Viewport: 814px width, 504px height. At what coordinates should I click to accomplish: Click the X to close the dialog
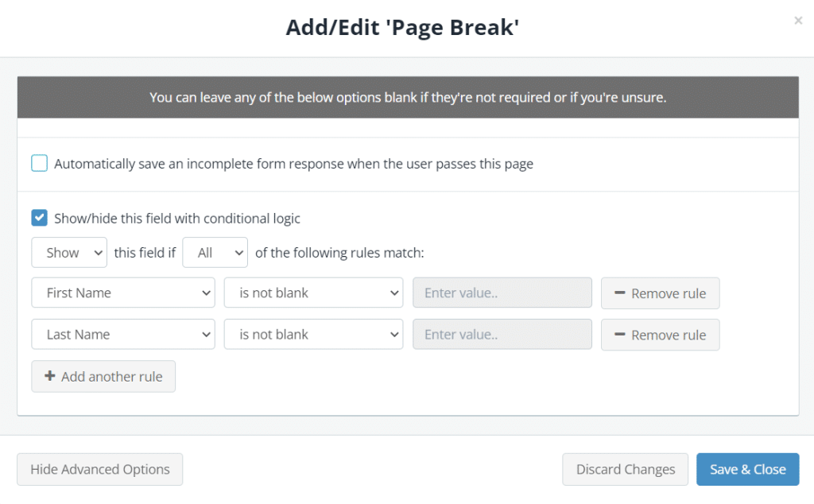(798, 21)
